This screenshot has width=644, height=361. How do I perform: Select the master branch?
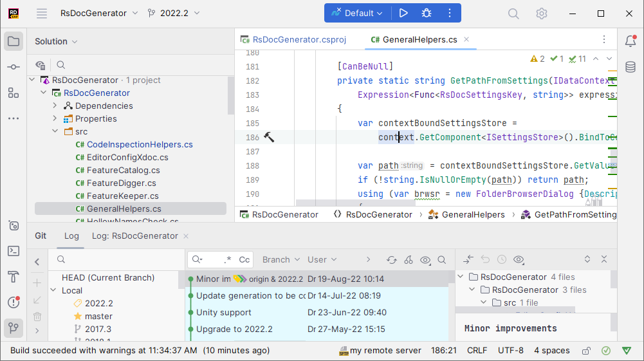tap(98, 316)
